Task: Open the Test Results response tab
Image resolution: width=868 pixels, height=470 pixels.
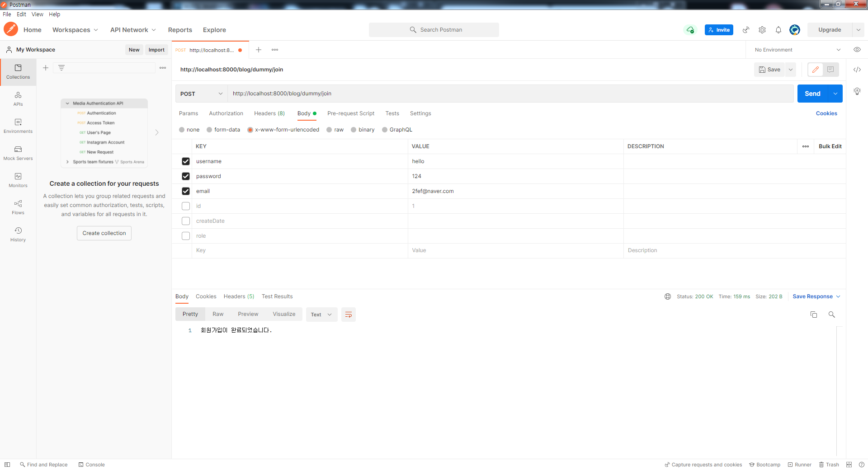Action: click(x=277, y=296)
